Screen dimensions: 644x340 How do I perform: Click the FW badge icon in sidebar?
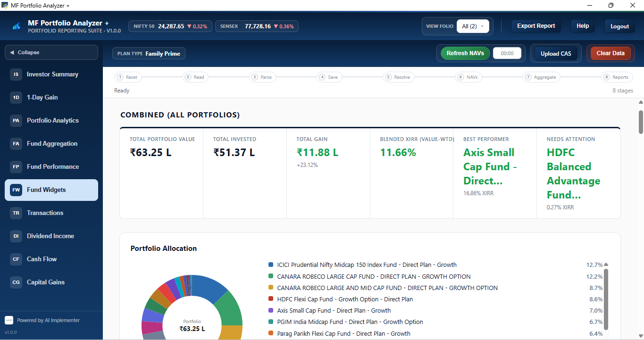pos(16,190)
